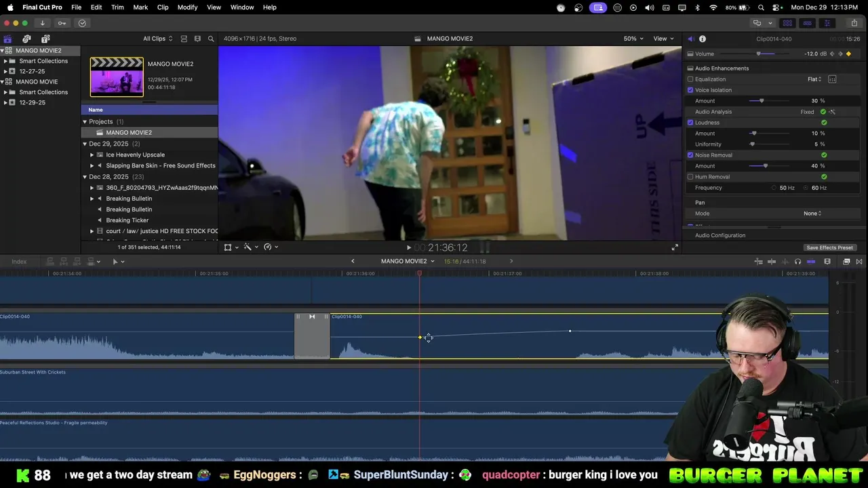This screenshot has width=868, height=488.
Task: Adjust Noise Removal Amount slider
Action: point(766,166)
